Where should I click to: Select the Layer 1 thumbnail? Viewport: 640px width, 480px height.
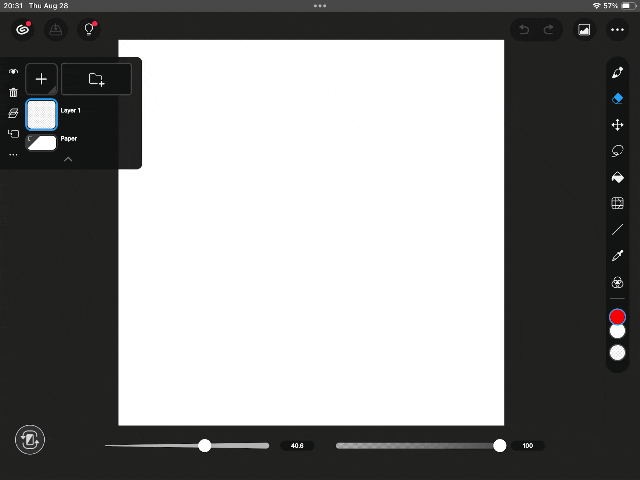(41, 115)
